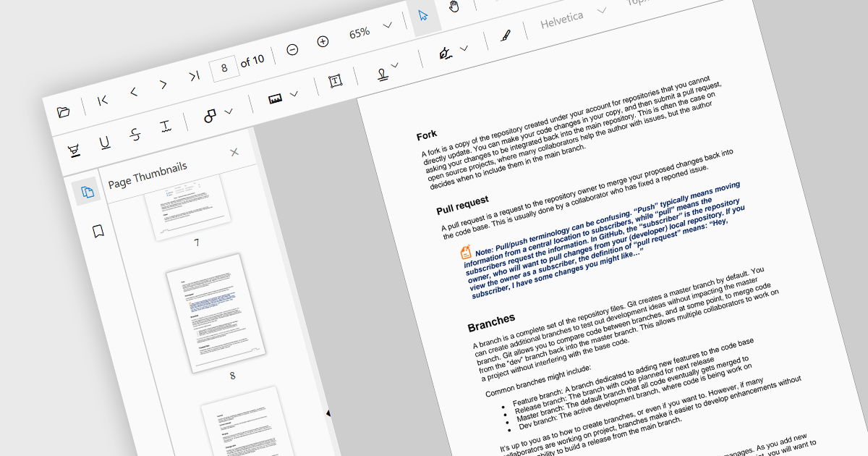Switch to the hand pan tool
The width and height of the screenshot is (868, 456).
tap(454, 7)
